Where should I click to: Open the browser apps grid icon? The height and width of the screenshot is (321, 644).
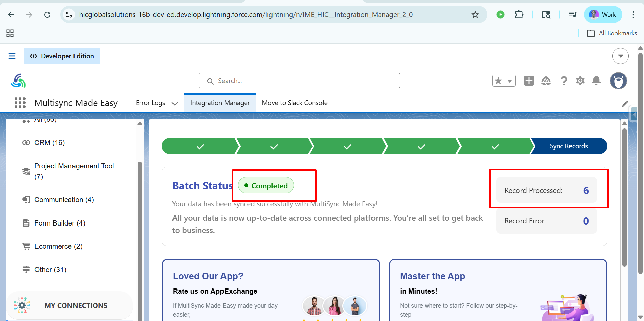(x=10, y=33)
